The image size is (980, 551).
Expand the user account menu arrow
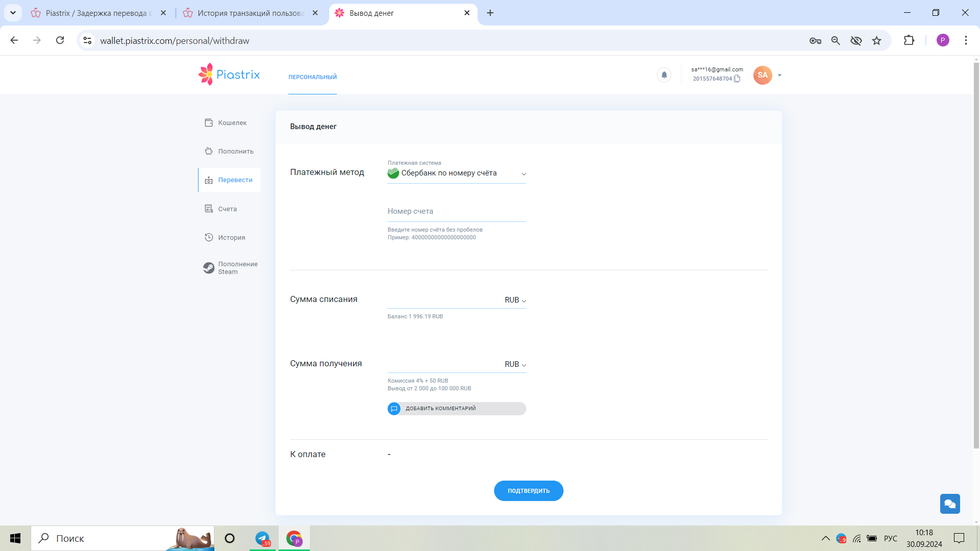click(x=779, y=75)
